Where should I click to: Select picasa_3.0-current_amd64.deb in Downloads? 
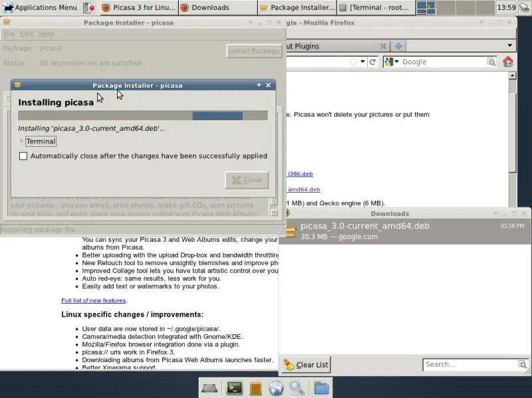405,231
